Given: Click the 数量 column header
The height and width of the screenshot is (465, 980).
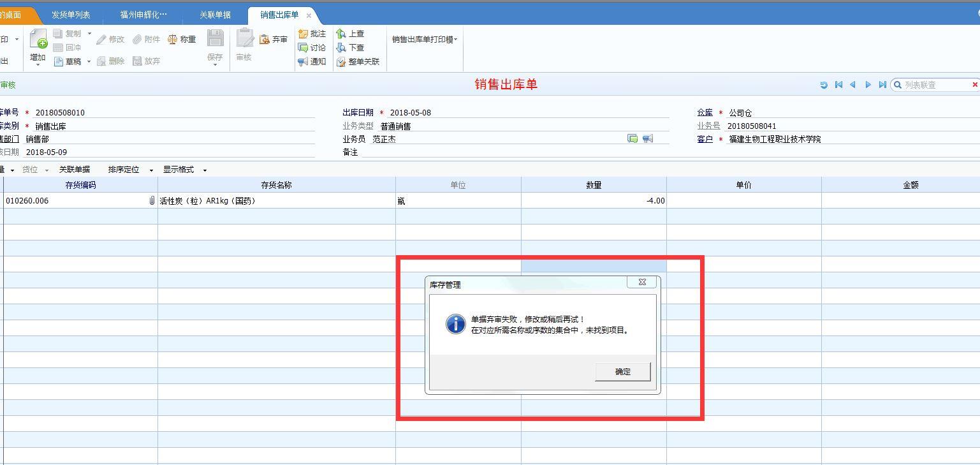Looking at the screenshot, I should pyautogui.click(x=594, y=185).
